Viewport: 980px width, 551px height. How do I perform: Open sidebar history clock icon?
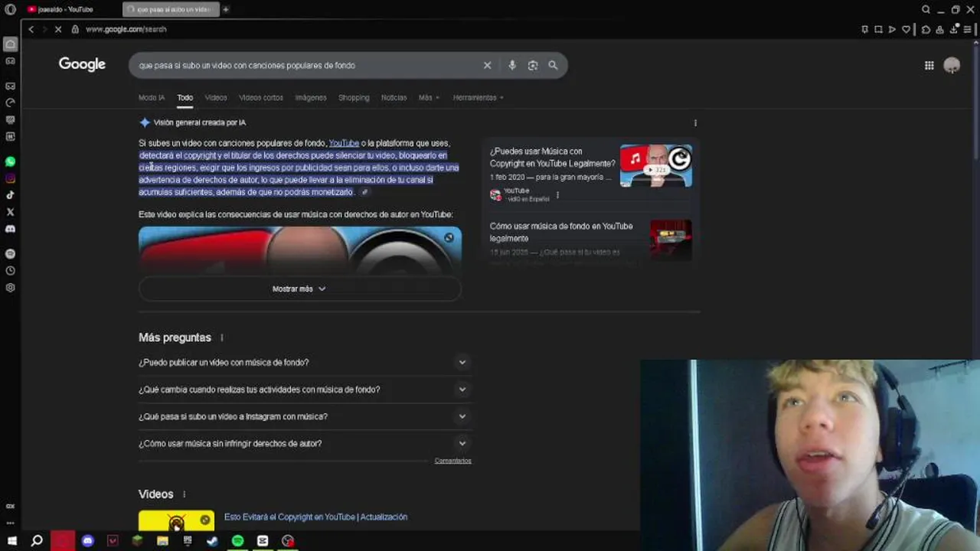[10, 271]
